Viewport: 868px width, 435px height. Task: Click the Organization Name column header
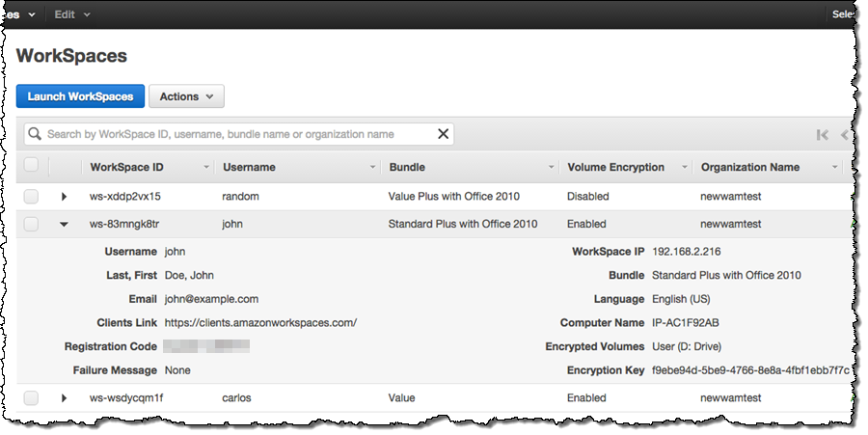(x=749, y=168)
